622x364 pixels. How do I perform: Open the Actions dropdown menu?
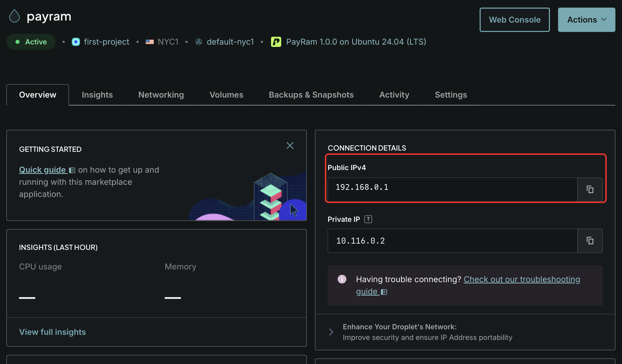tap(586, 20)
